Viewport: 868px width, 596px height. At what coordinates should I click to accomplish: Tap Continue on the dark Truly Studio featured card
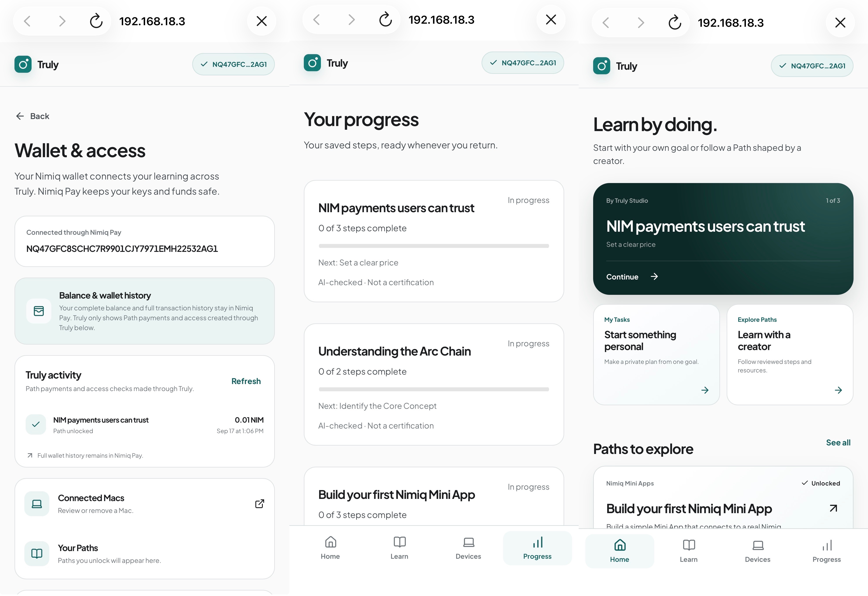click(622, 277)
